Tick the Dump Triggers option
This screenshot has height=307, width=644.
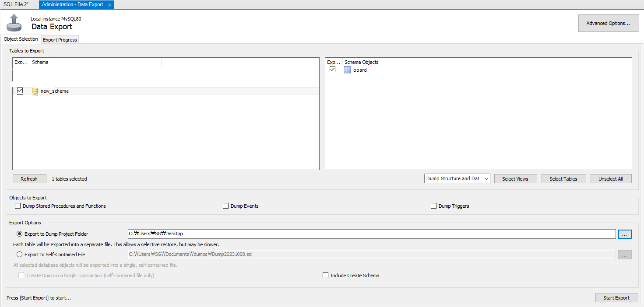(x=434, y=206)
